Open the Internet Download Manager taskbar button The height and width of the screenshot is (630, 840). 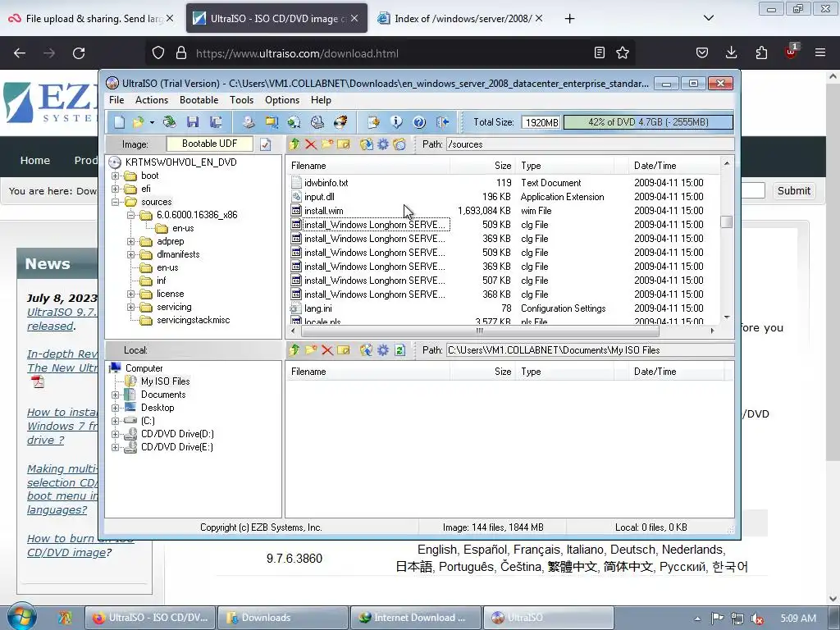416,618
